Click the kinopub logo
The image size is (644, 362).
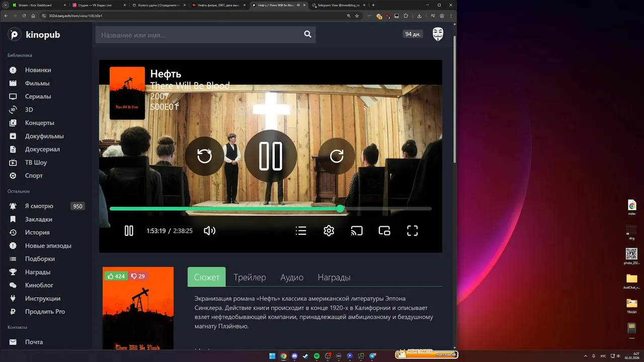(x=34, y=35)
